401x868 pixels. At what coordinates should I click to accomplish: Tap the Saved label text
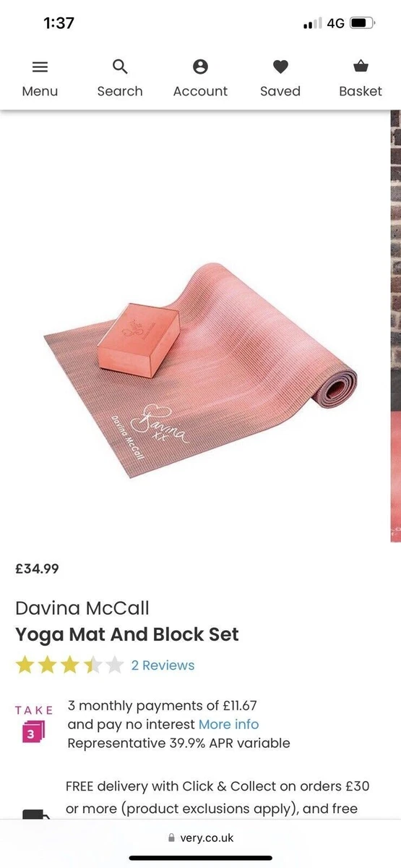(x=280, y=91)
